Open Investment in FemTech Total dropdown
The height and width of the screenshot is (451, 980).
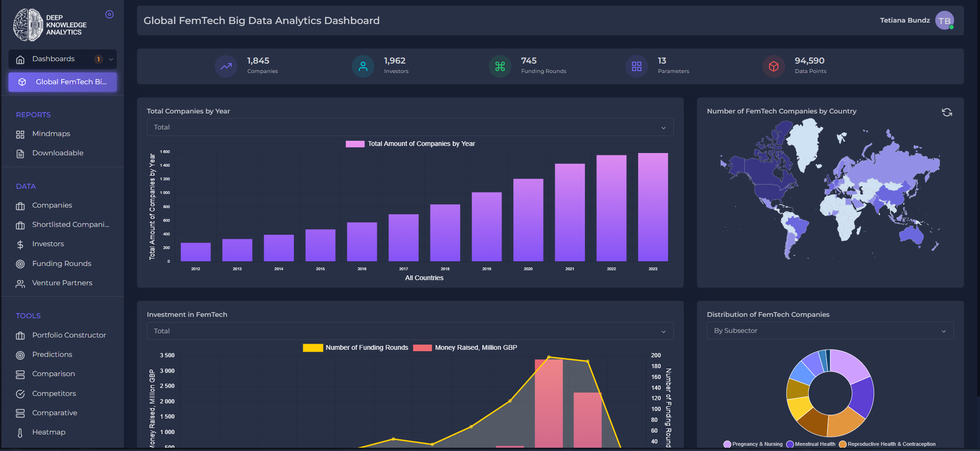click(x=410, y=331)
